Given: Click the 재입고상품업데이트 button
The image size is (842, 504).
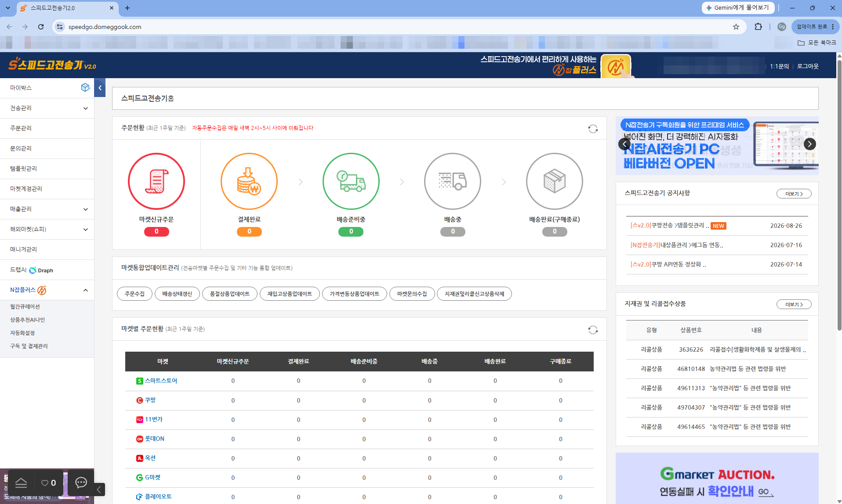Looking at the screenshot, I should click(x=290, y=294).
